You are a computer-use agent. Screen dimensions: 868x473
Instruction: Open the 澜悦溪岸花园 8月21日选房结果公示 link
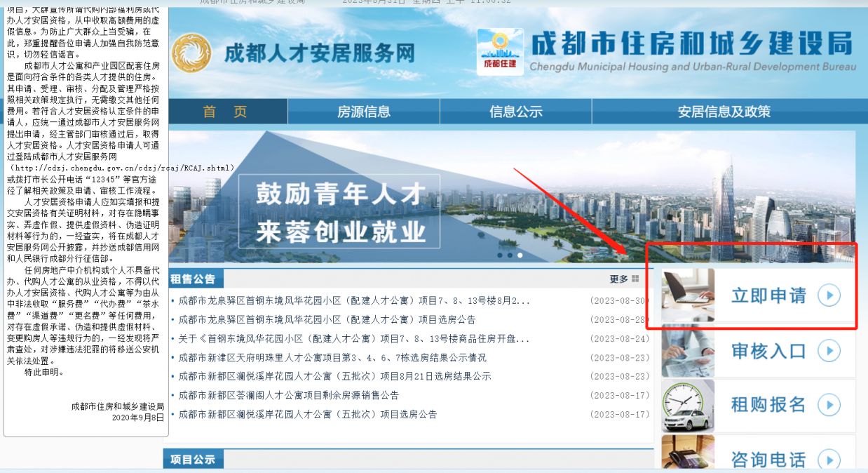(x=334, y=376)
